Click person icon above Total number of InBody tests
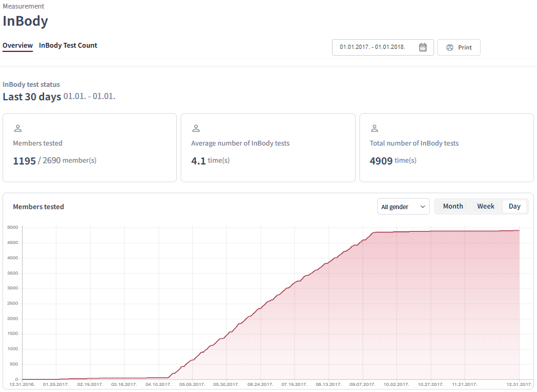The height and width of the screenshot is (392, 537). [375, 128]
